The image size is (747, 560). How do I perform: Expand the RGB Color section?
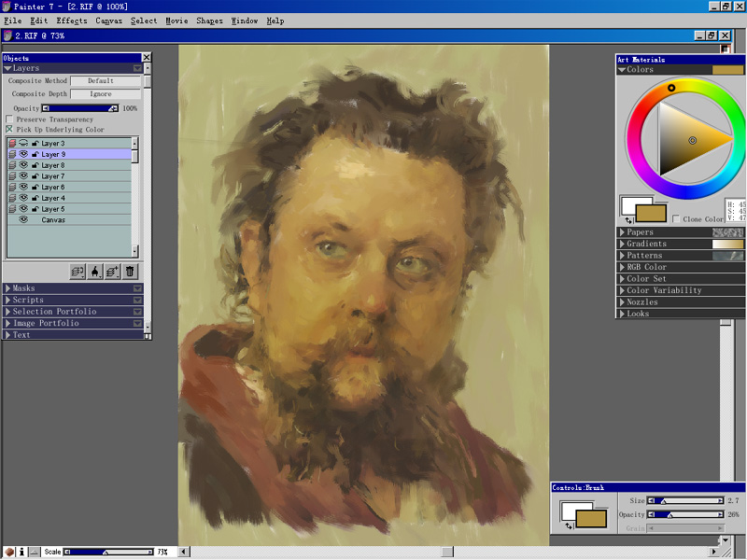(x=622, y=267)
